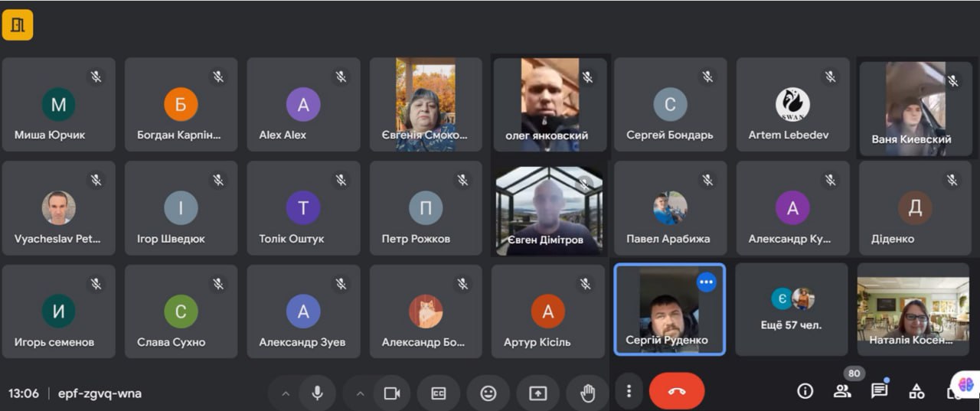Click Миша Юрчик's muted mic icon
The image size is (980, 411).
96,77
